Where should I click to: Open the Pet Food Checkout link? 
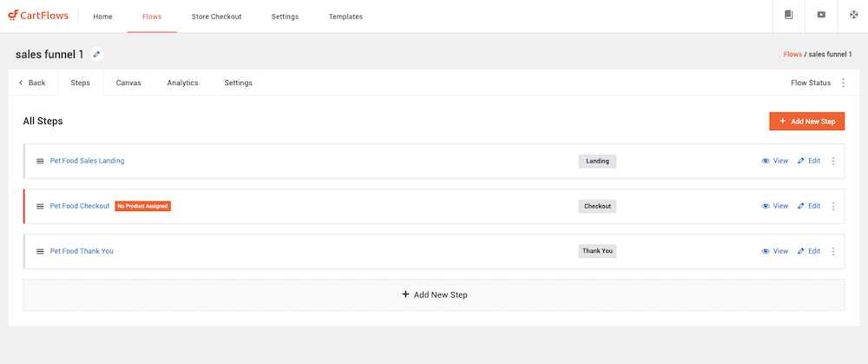[80, 206]
